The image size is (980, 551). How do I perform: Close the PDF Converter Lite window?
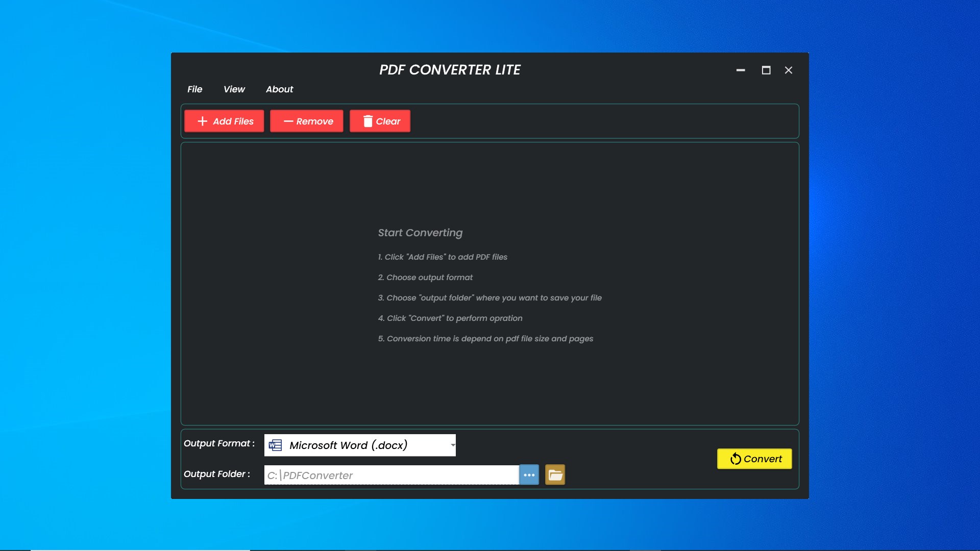tap(789, 70)
